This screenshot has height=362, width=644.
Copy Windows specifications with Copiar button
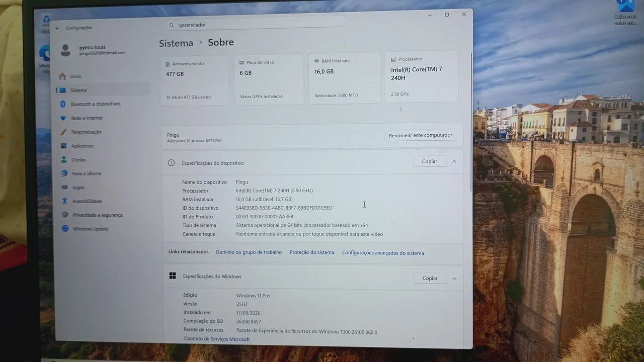tap(430, 278)
